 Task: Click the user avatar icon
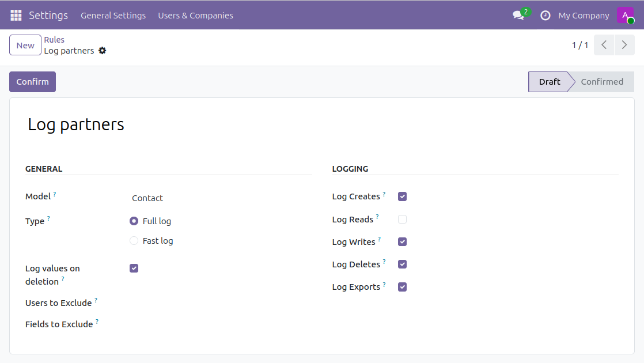click(x=625, y=16)
